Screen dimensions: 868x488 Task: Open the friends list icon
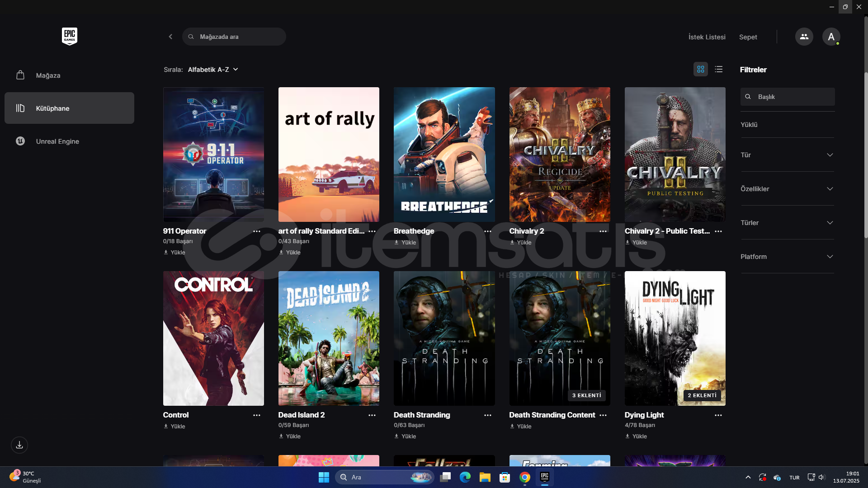804,37
